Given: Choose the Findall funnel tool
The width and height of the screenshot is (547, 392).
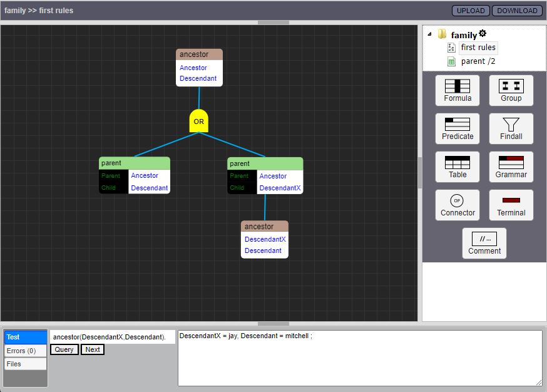Looking at the screenshot, I should 511,128.
